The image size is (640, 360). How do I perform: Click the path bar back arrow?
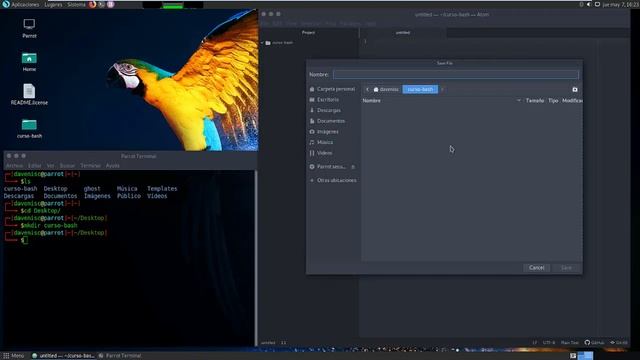click(x=367, y=89)
